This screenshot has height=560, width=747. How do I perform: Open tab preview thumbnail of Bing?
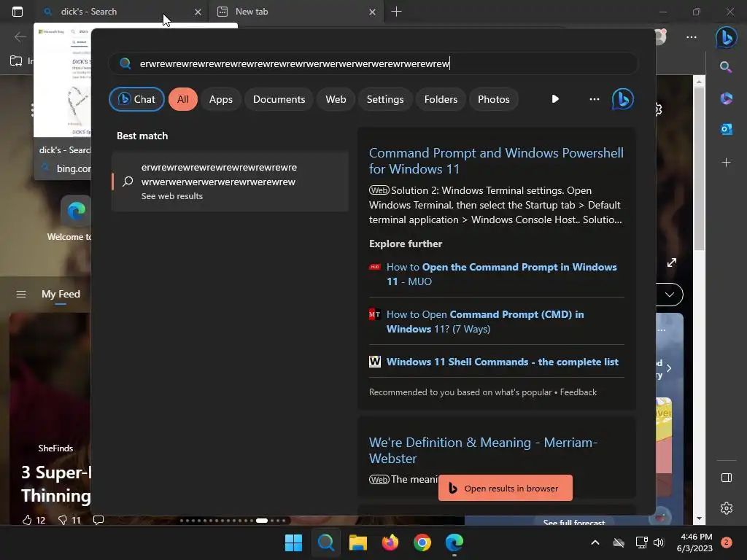click(x=62, y=81)
